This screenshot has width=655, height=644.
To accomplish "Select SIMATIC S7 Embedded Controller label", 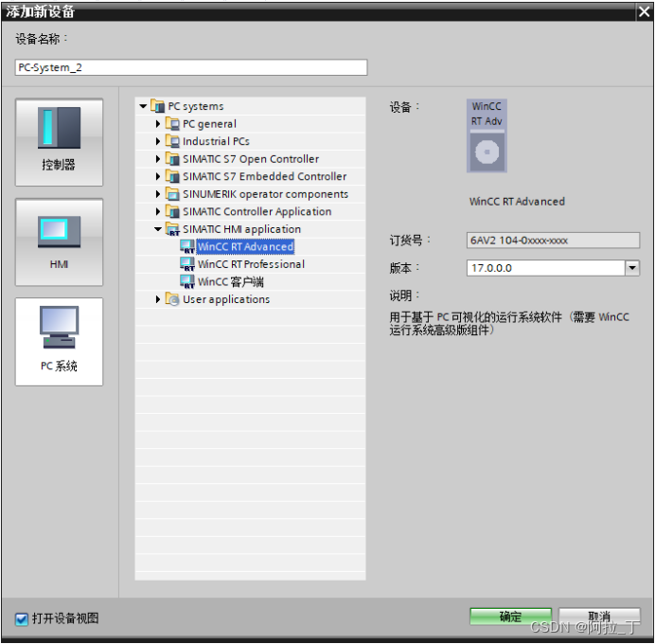I will coord(264,176).
